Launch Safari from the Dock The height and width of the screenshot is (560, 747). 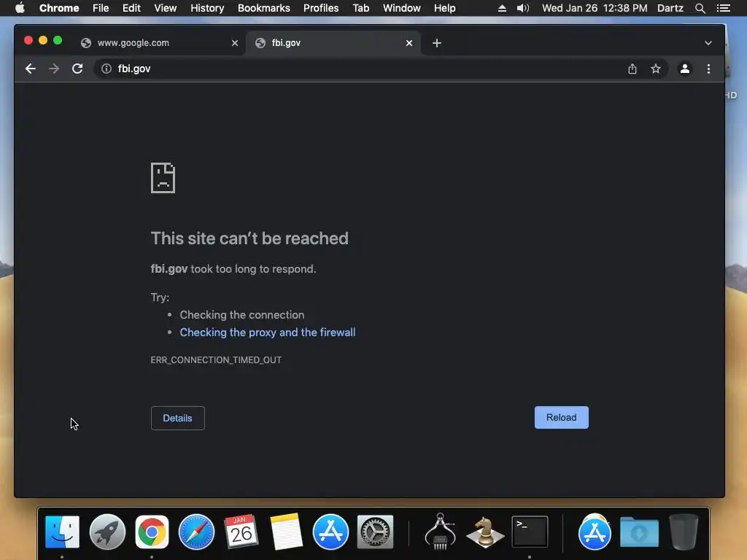click(196, 532)
